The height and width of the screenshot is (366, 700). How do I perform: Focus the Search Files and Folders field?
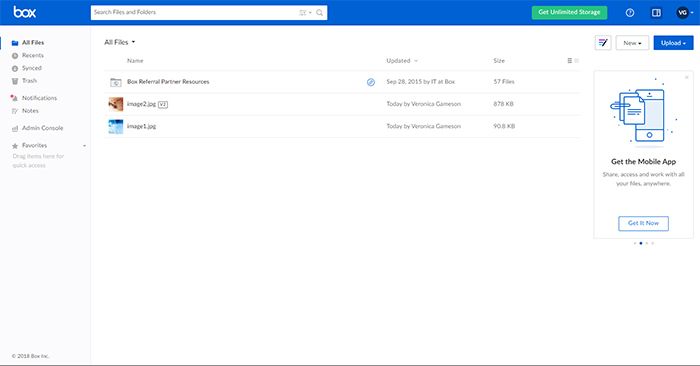pyautogui.click(x=209, y=12)
